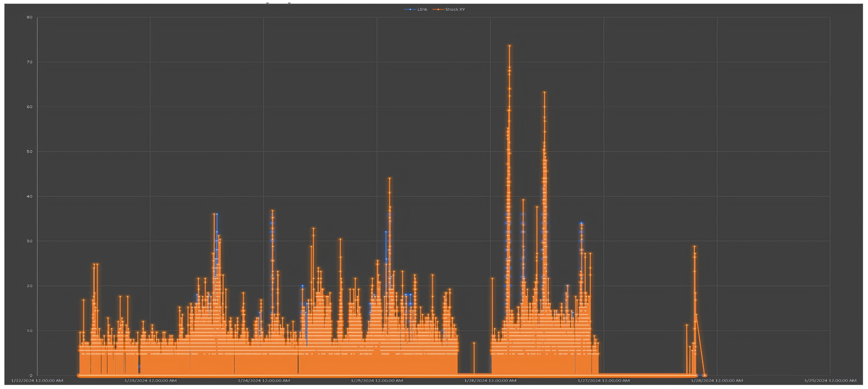Screen dimensions: 868x389
Task: Click the second-tallest peak near 63
Action: (544, 92)
